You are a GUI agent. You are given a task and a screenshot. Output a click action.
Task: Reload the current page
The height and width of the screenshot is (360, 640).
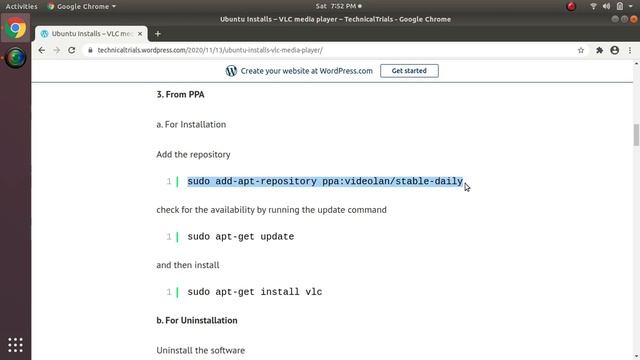point(72,50)
